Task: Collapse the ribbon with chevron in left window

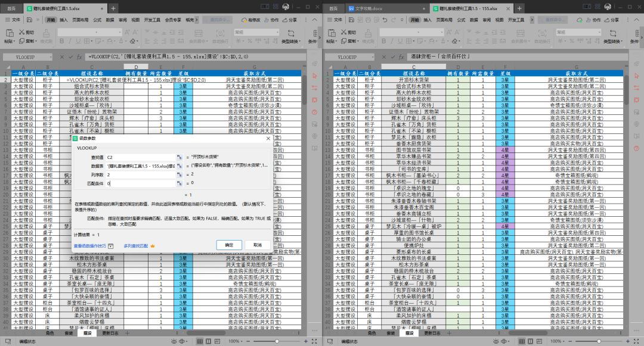Action: coord(315,20)
